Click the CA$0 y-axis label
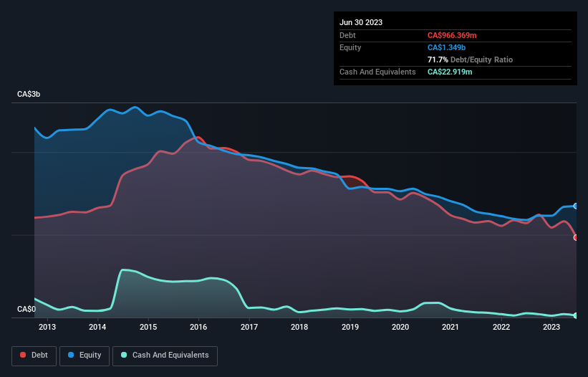 click(x=26, y=309)
